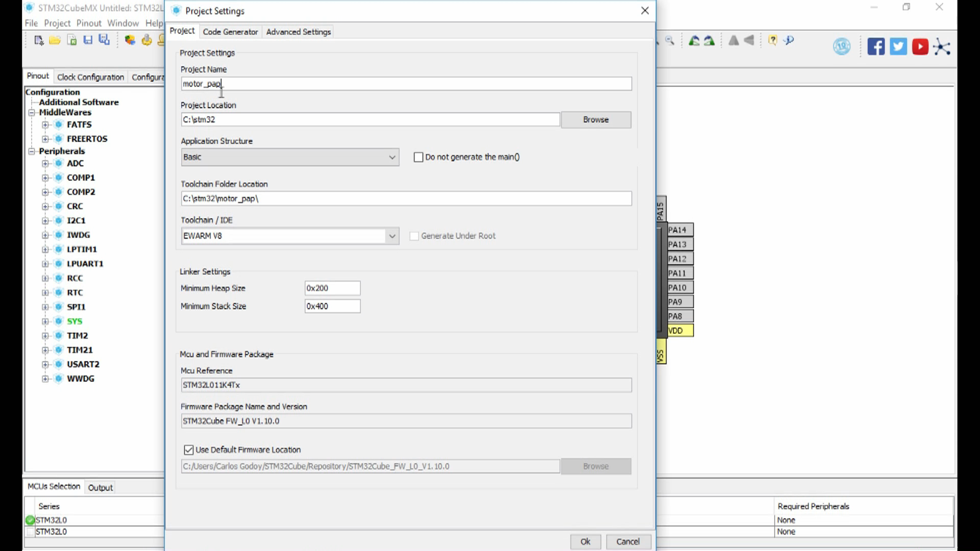Click the ST community network icon
Screen dimensions: 980x551
pyautogui.click(x=942, y=47)
